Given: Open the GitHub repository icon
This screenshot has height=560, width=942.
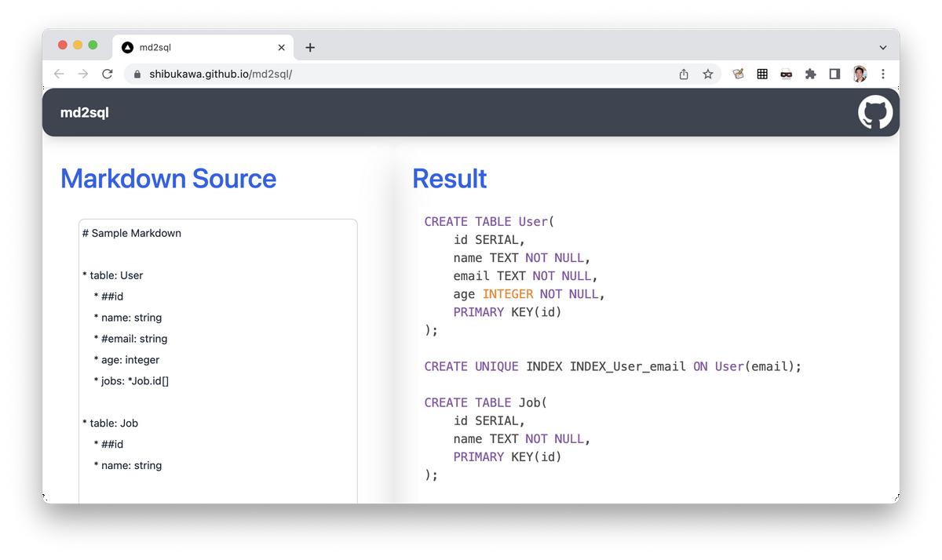Looking at the screenshot, I should point(875,112).
